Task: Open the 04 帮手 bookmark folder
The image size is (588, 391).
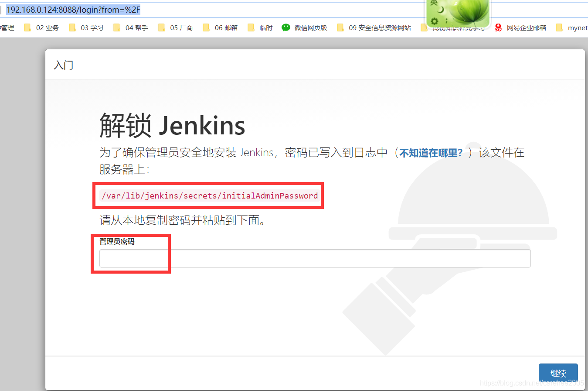Action: point(131,27)
